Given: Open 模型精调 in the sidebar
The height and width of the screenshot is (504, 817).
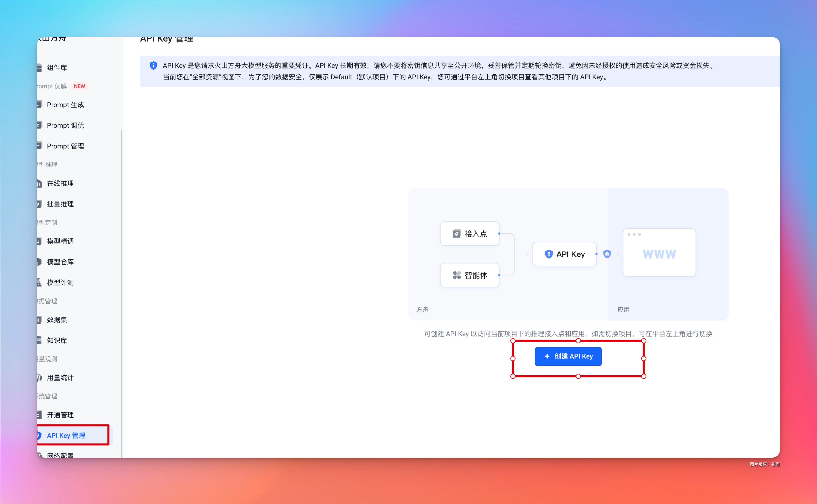Looking at the screenshot, I should (60, 241).
